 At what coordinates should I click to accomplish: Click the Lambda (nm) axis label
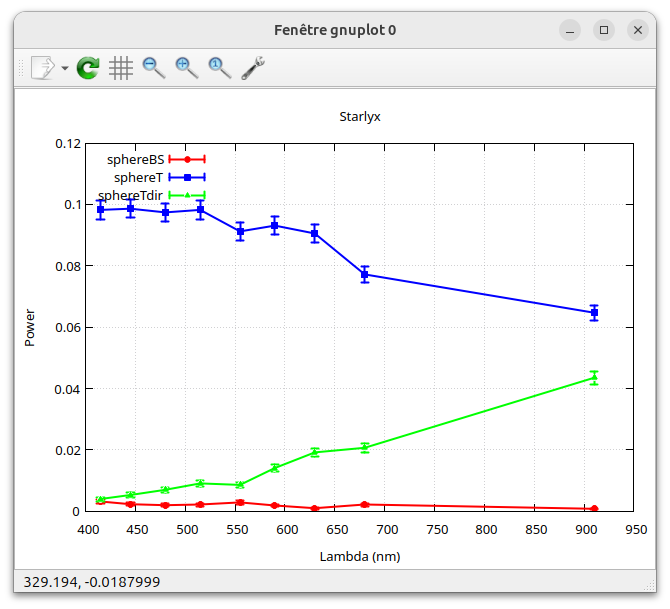tap(360, 556)
